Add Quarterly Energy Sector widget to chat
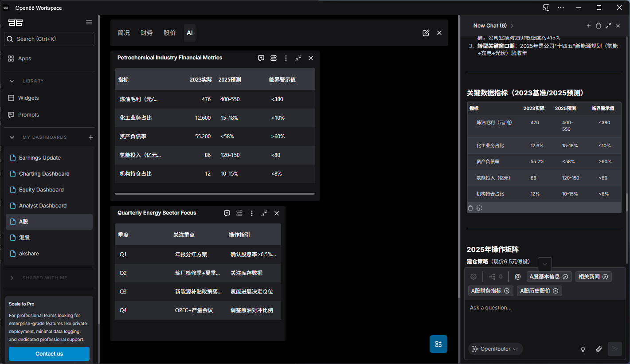 pos(227,213)
